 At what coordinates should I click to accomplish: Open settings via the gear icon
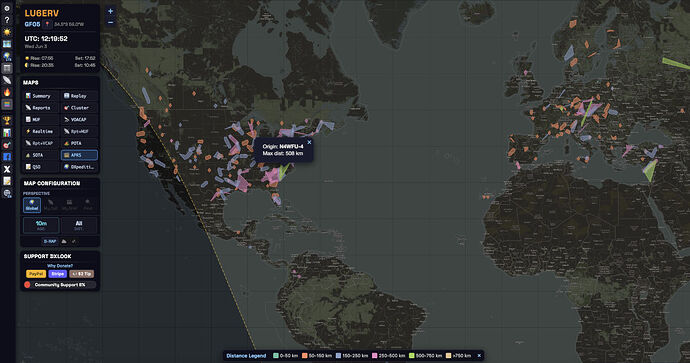tap(7, 8)
